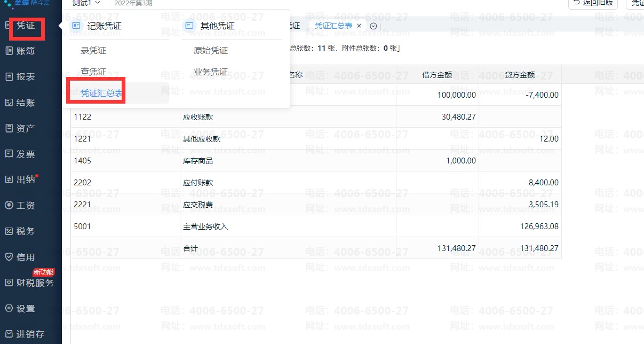Open 业务凭证 menu entry
The height and width of the screenshot is (344, 644).
tap(211, 72)
